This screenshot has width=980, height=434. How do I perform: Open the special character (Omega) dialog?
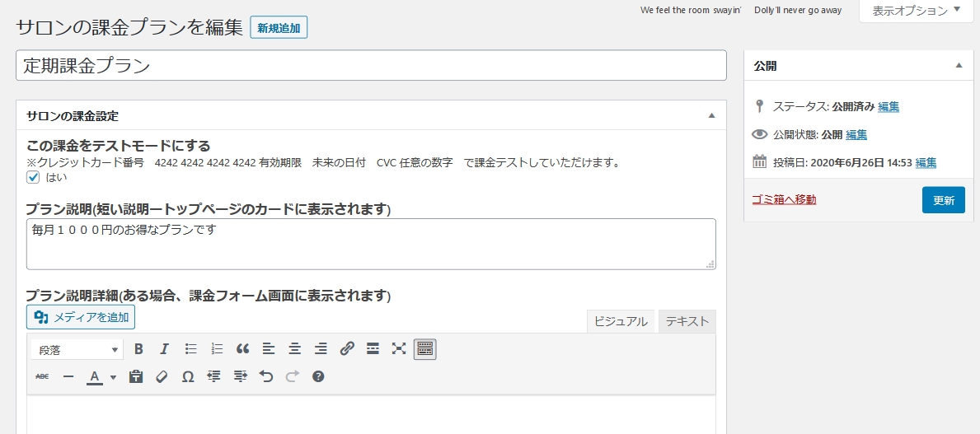(x=187, y=376)
